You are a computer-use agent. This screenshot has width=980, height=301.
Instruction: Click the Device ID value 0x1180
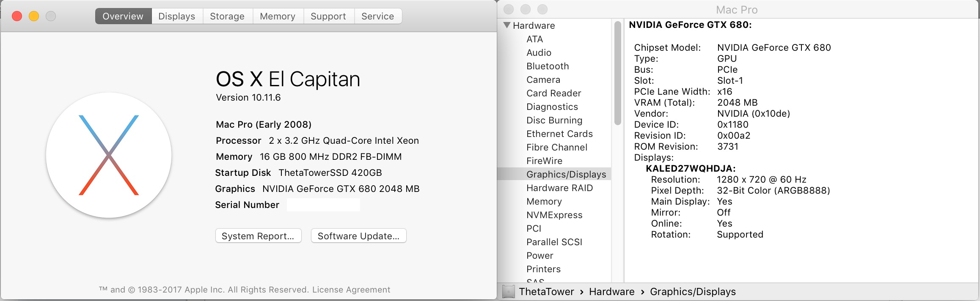point(733,124)
